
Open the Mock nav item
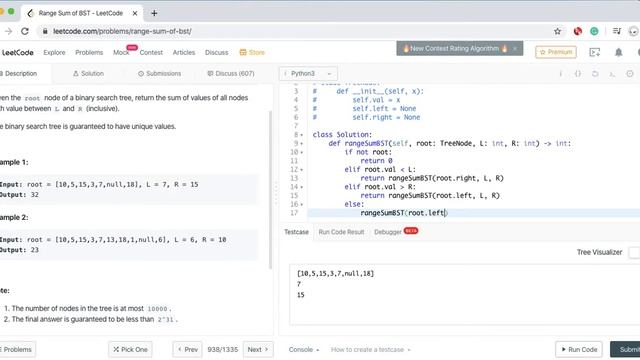coord(121,52)
